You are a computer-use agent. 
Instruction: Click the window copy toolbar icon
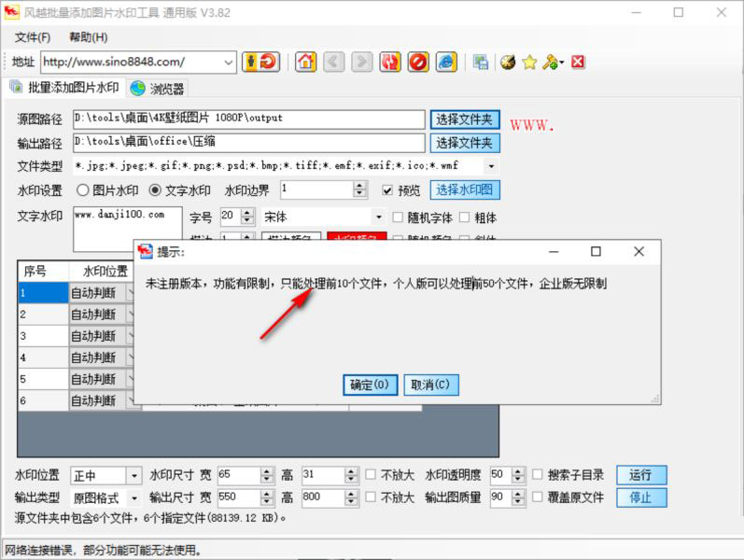pyautogui.click(x=480, y=63)
